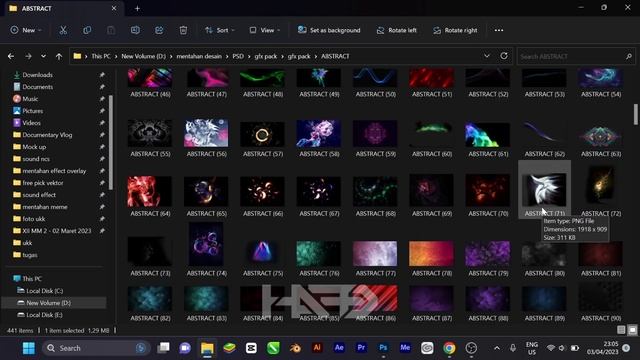Click the Cut scissors icon

tap(63, 30)
